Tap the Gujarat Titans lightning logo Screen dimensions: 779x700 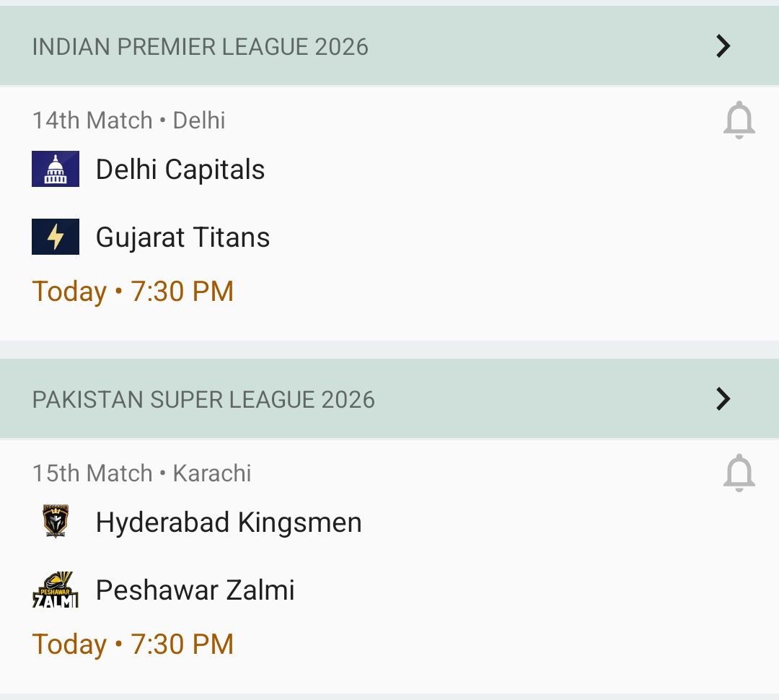coord(56,237)
